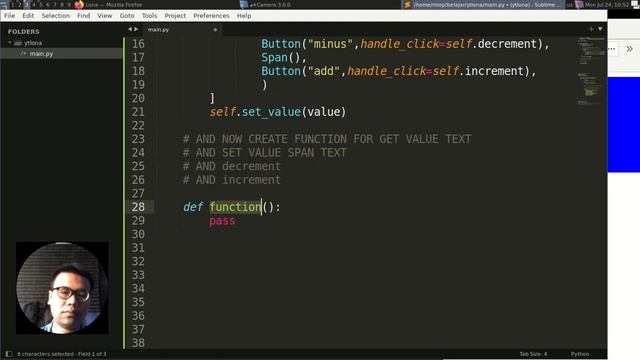Switch to Firefox window in taskbar
The width and height of the screenshot is (640, 360).
(109, 4)
